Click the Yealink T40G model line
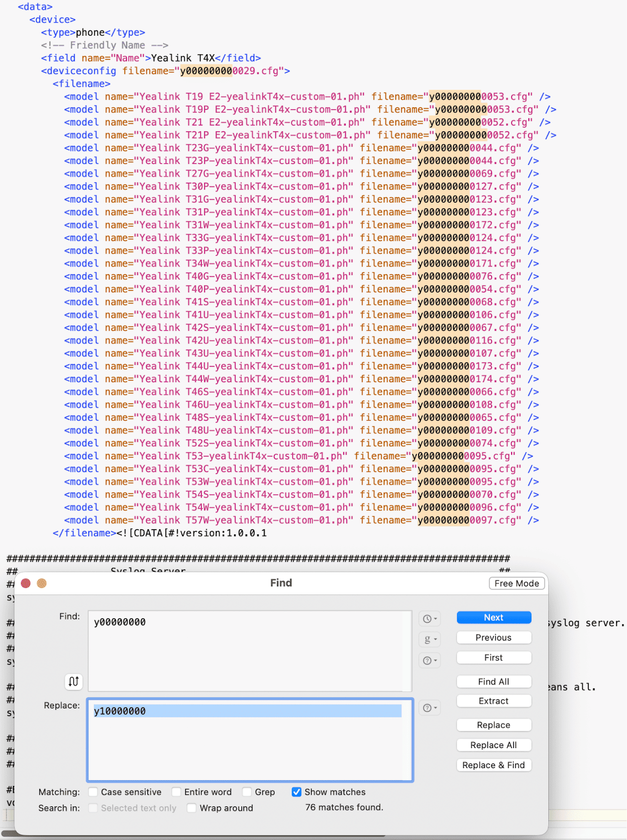The height and width of the screenshot is (840, 627). point(302,276)
